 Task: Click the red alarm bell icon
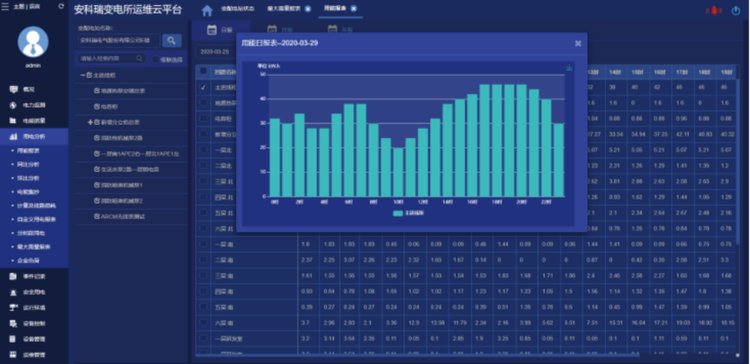point(715,11)
